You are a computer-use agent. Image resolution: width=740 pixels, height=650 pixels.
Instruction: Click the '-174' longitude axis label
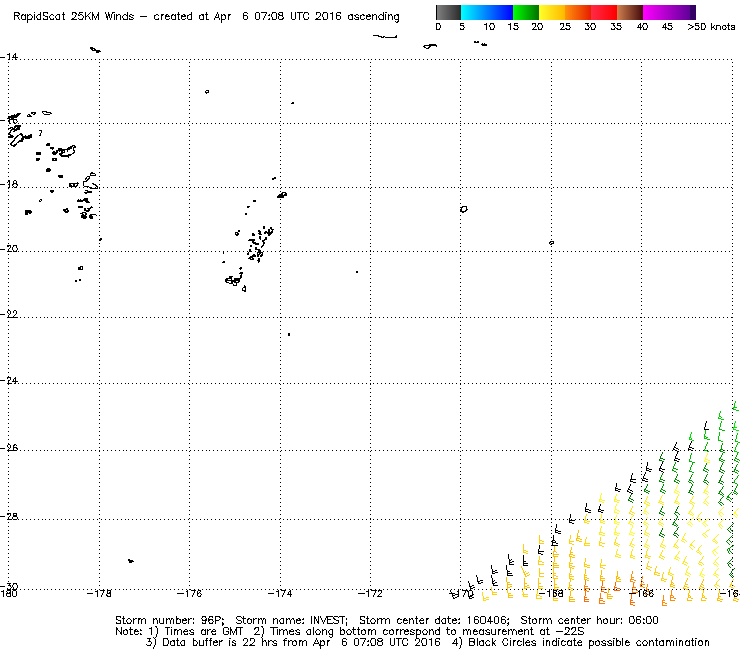point(280,593)
